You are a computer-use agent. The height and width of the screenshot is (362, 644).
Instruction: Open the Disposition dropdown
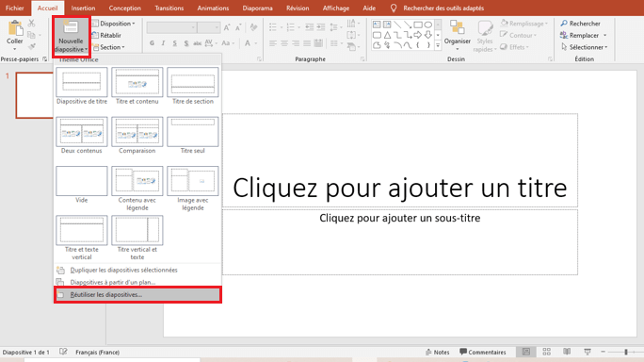point(114,24)
